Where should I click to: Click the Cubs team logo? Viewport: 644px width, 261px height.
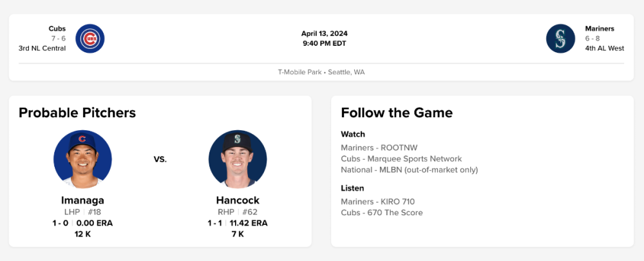point(90,39)
